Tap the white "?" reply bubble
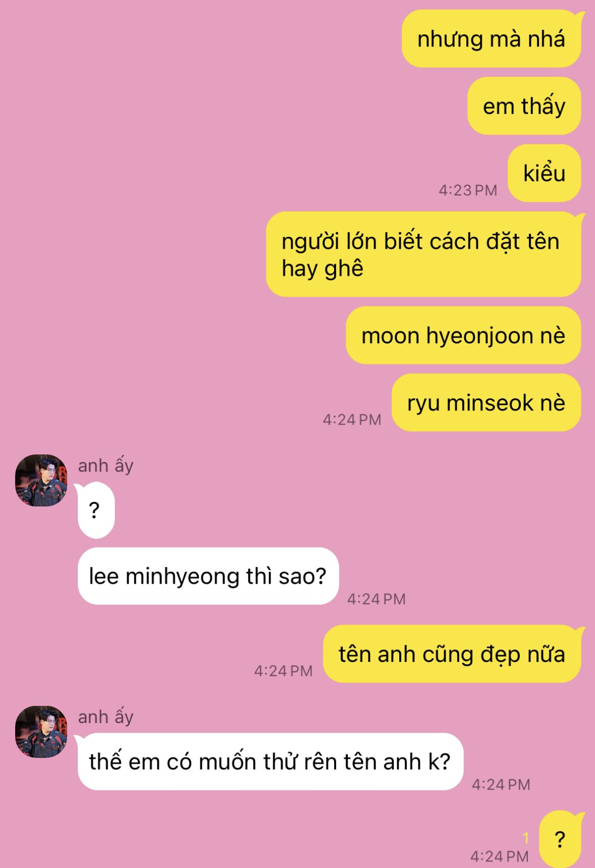 (96, 510)
